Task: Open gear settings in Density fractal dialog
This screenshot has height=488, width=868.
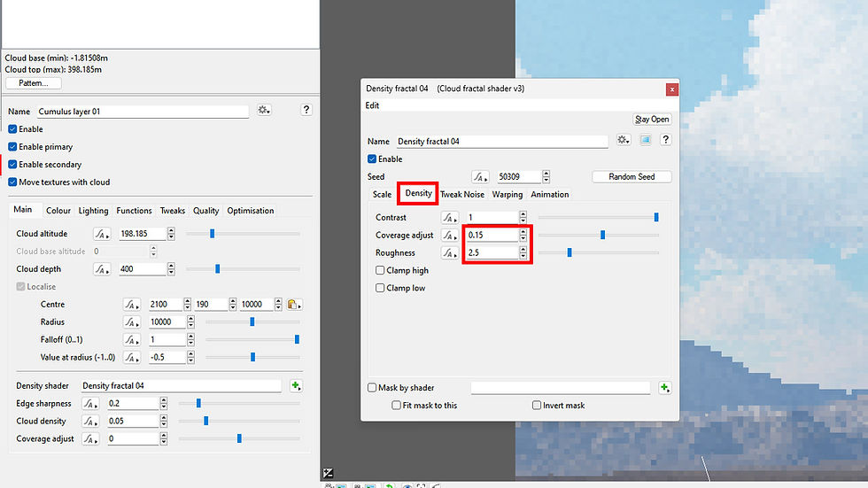Action: (624, 140)
